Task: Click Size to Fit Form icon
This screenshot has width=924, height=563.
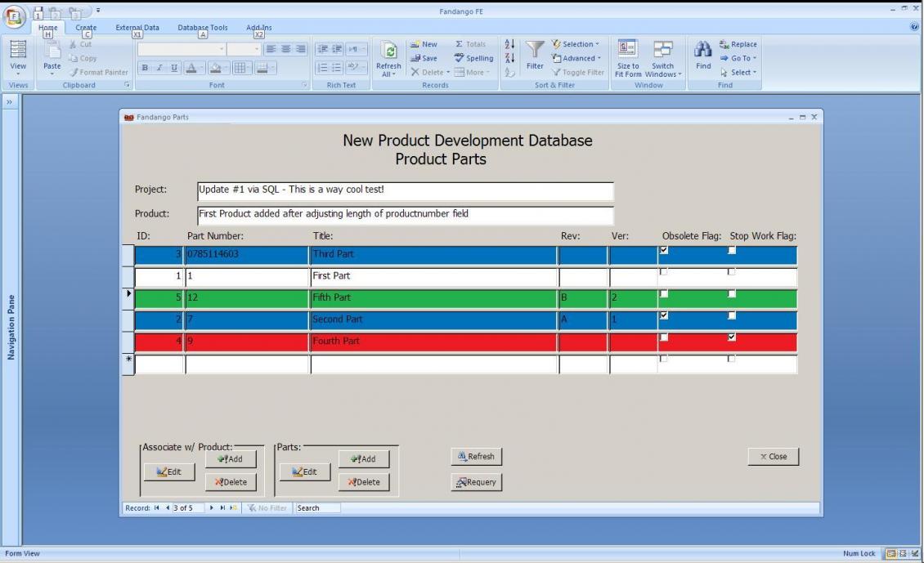Action: point(627,48)
